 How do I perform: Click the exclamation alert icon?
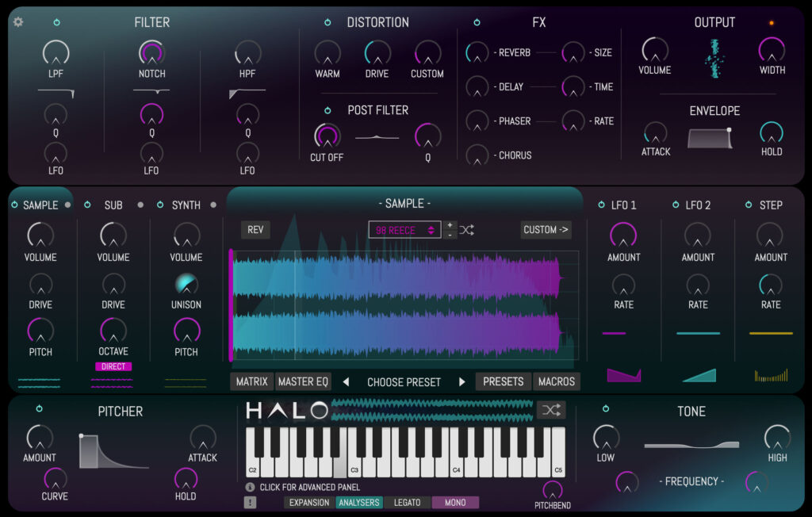click(250, 502)
